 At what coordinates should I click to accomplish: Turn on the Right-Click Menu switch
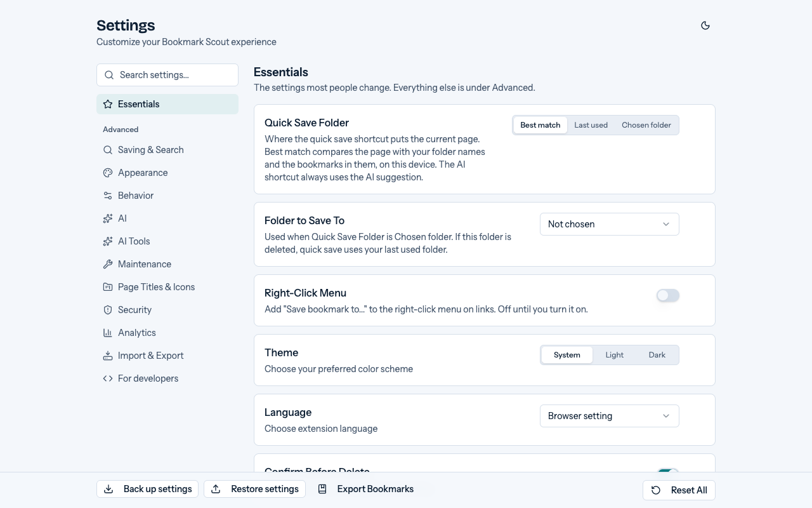click(668, 295)
